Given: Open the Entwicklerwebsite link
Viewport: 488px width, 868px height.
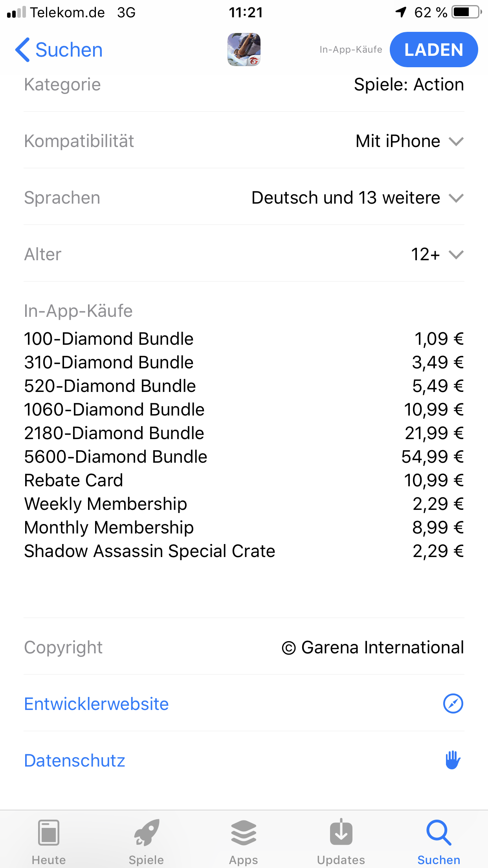Looking at the screenshot, I should click(x=96, y=704).
